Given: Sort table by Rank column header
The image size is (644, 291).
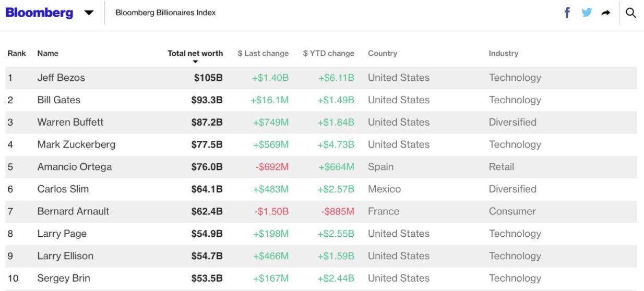Looking at the screenshot, I should pyautogui.click(x=17, y=53).
